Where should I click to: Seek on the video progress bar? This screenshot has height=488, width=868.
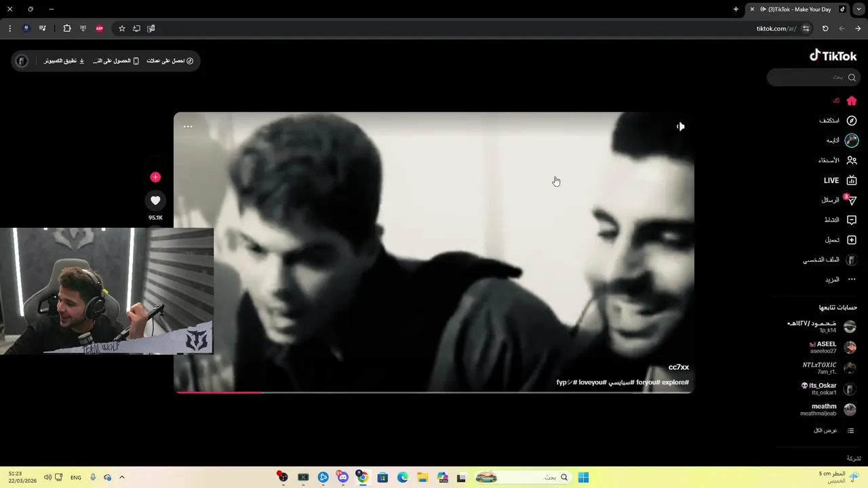(434, 392)
